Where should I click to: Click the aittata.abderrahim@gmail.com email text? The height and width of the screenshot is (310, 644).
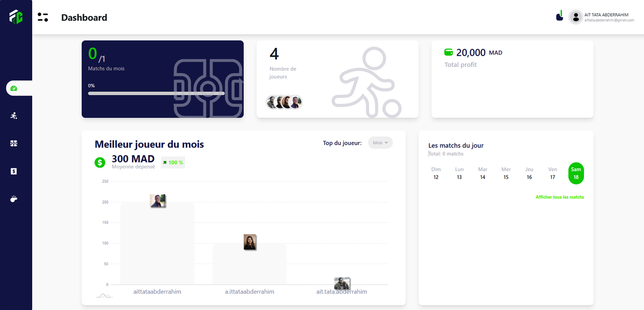609,20
